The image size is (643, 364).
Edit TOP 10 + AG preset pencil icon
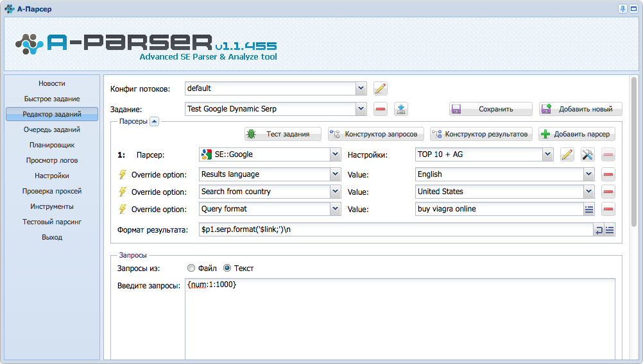tap(567, 155)
